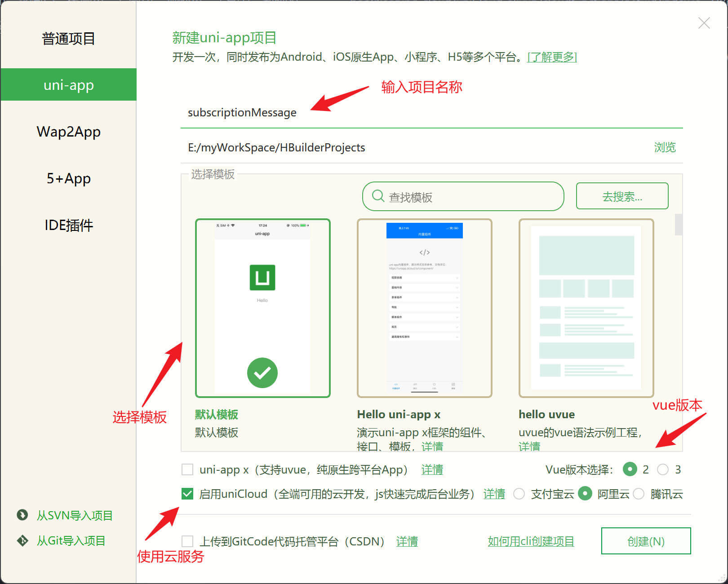Click the green checkmark on 默认模板
This screenshot has height=584, width=728.
point(262,373)
